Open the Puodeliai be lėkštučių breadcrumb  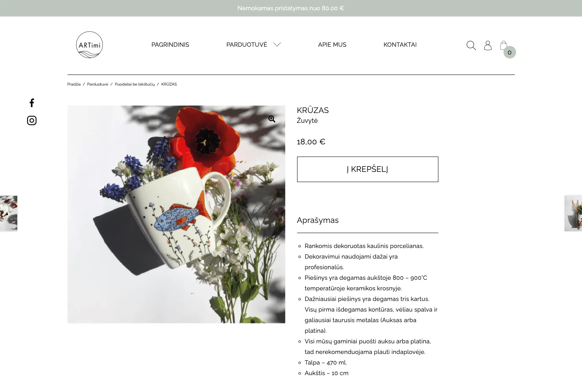135,84
